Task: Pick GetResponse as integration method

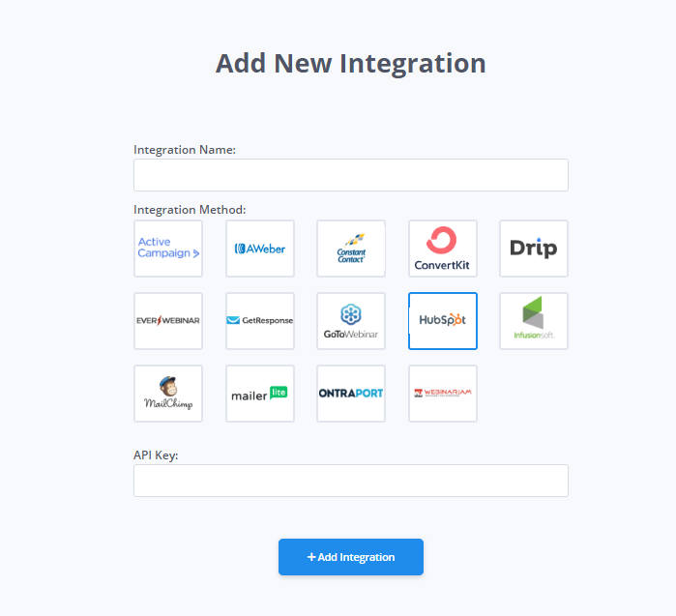Action: point(260,321)
